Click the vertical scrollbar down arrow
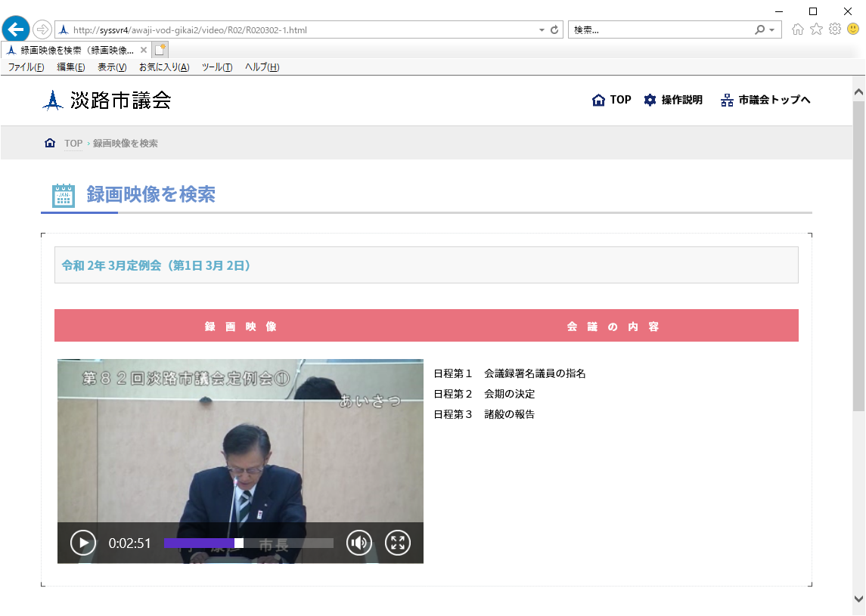 click(x=859, y=599)
